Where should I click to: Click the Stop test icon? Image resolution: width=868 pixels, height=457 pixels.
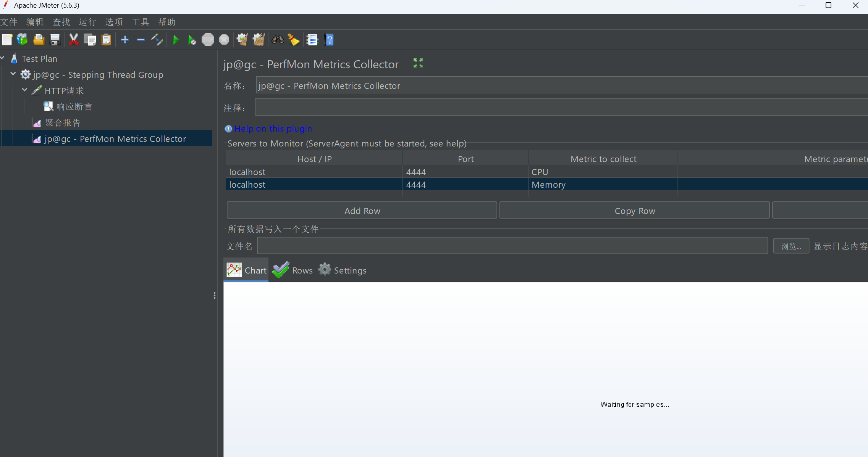click(x=208, y=40)
